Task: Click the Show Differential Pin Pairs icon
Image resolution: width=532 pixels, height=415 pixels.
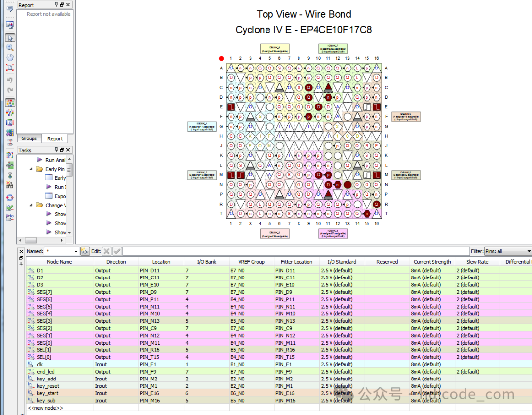Action: click(x=10, y=142)
